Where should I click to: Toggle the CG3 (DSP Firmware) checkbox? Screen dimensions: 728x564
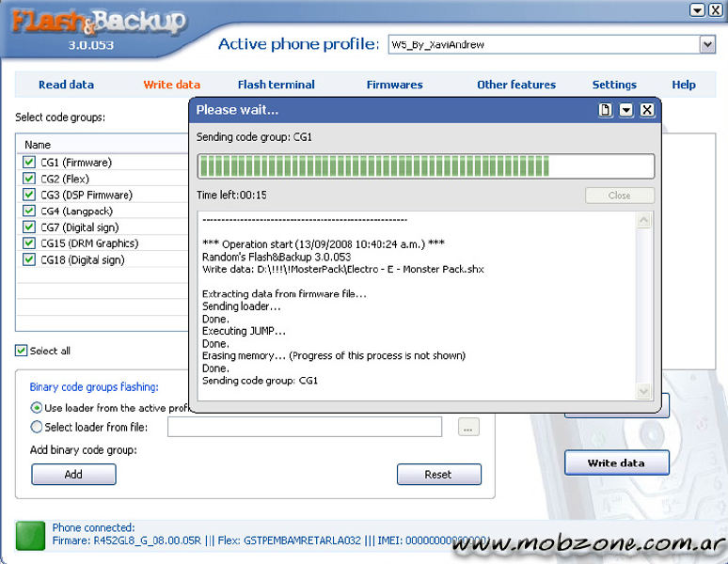click(29, 195)
